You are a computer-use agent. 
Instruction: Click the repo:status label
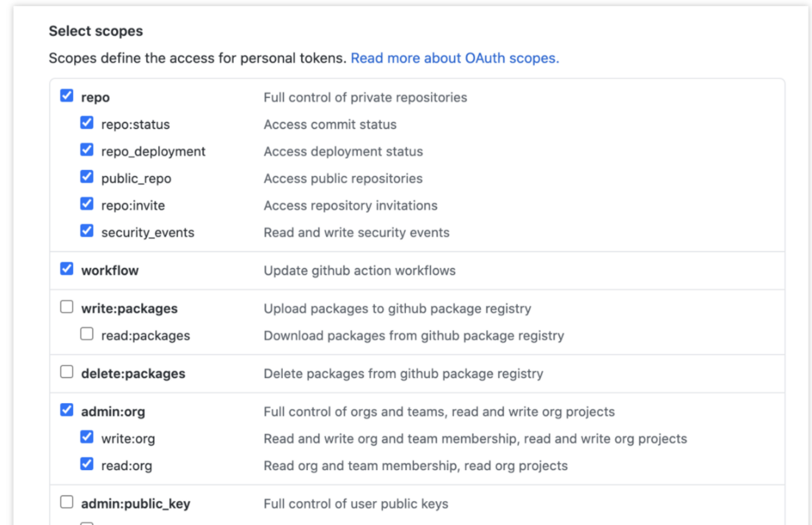pos(136,124)
